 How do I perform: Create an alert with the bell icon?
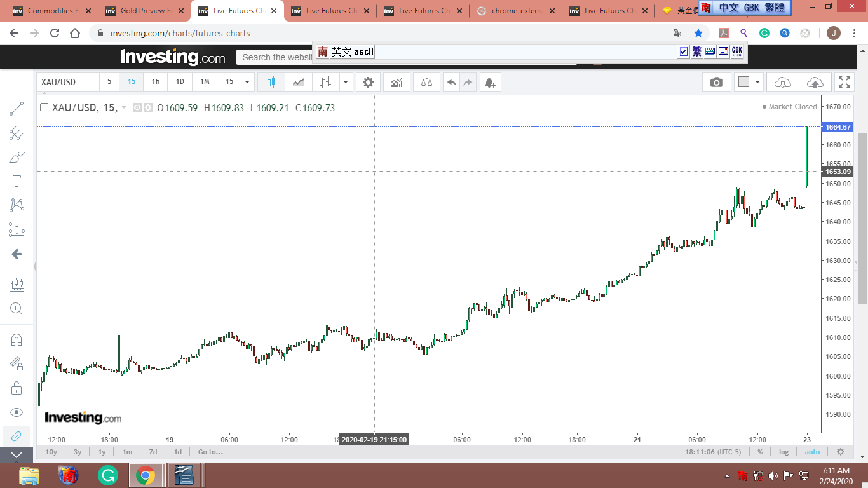(x=489, y=82)
